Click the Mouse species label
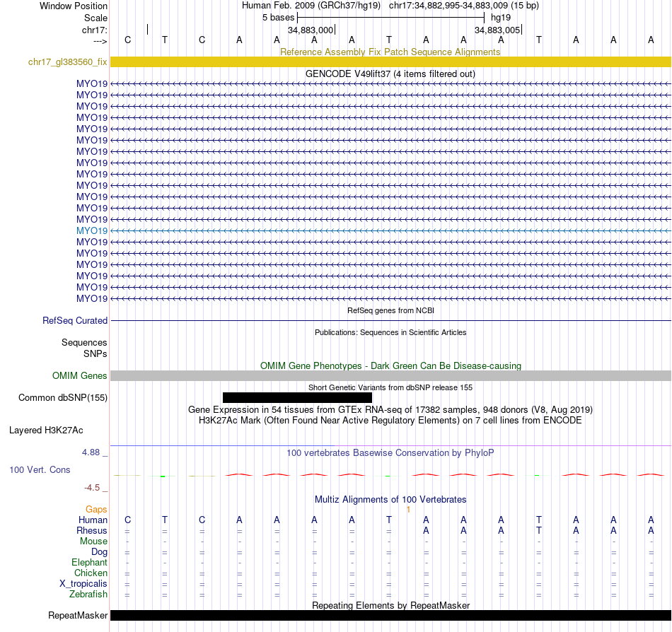Viewport: 672px width, 632px height. coord(93,542)
